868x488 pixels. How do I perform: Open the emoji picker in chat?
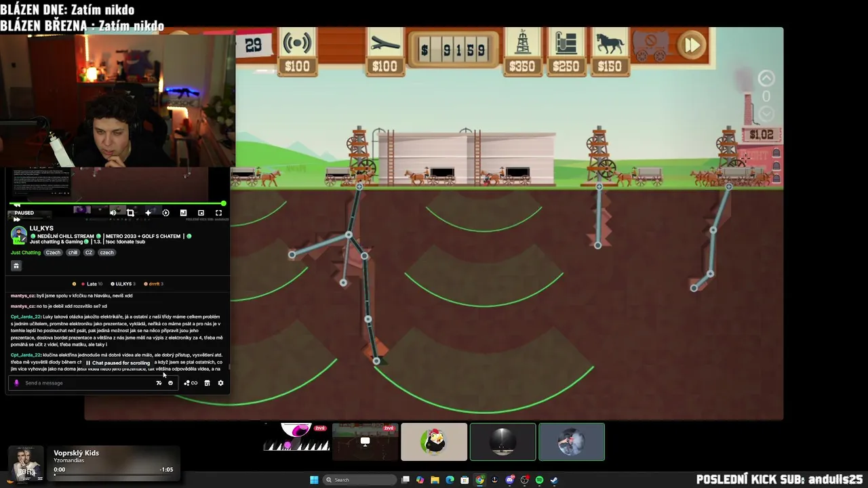(x=170, y=383)
